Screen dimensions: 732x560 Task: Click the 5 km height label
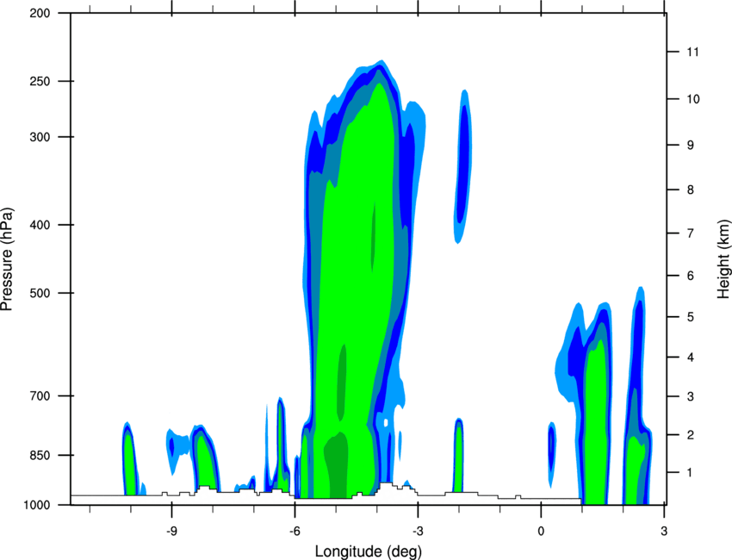coord(691,317)
